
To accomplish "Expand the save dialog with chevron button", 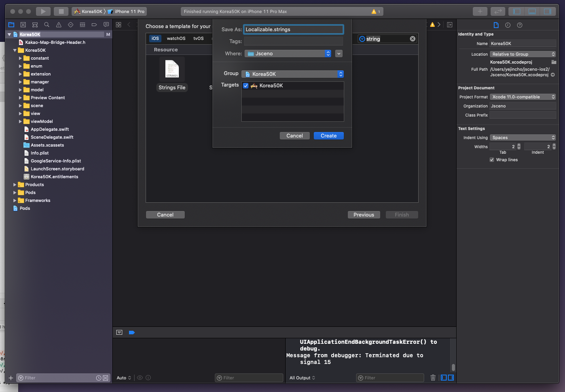I will [x=339, y=54].
